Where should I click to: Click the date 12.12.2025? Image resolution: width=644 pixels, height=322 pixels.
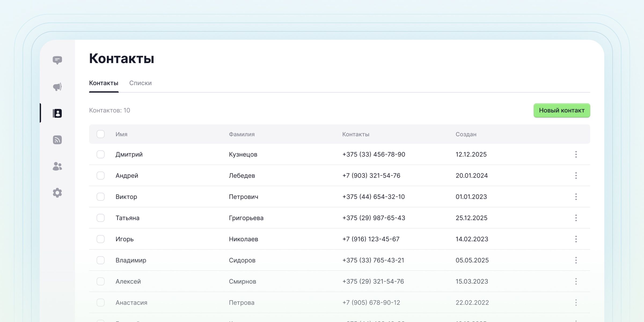pyautogui.click(x=471, y=154)
